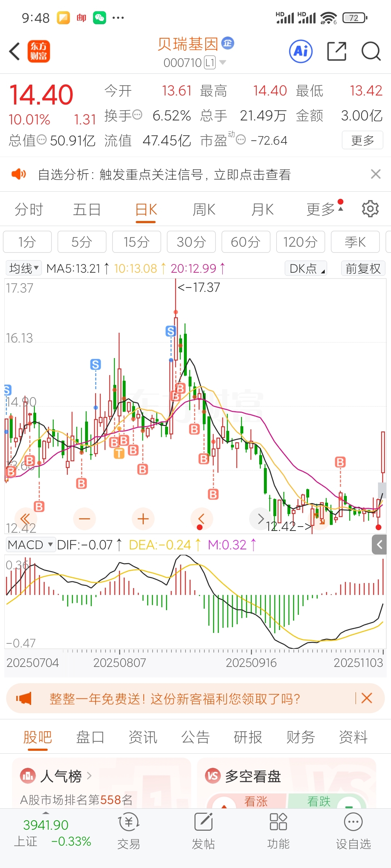The height and width of the screenshot is (868, 391).
Task: Open the 财务 tab
Action: tap(300, 737)
